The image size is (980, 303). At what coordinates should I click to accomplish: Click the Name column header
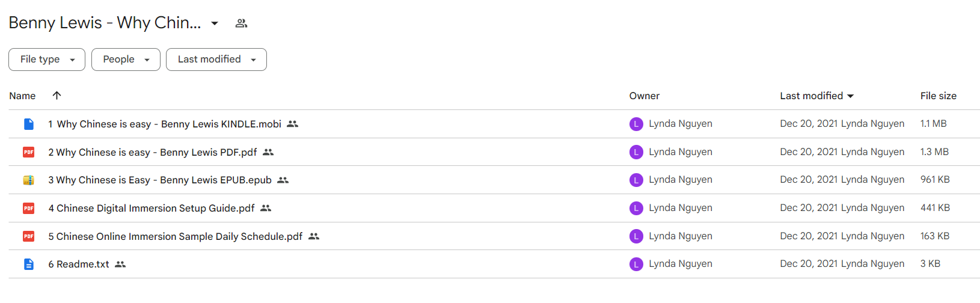pyautogui.click(x=22, y=96)
